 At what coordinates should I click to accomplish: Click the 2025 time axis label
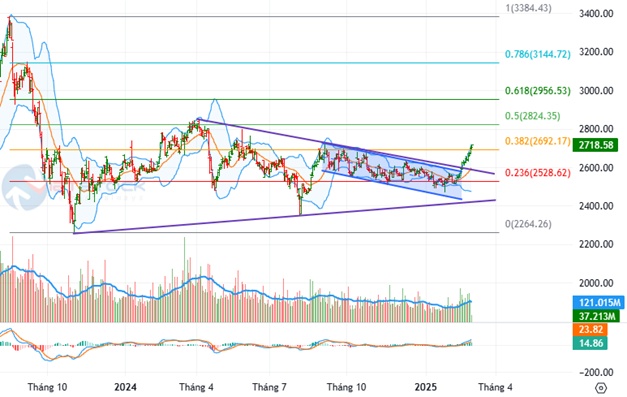click(x=425, y=387)
